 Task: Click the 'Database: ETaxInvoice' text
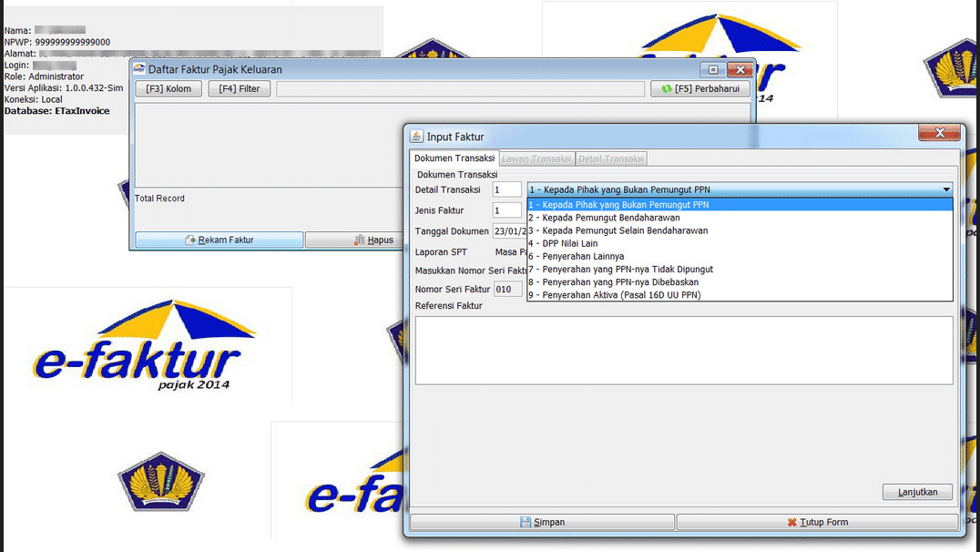click(x=56, y=110)
